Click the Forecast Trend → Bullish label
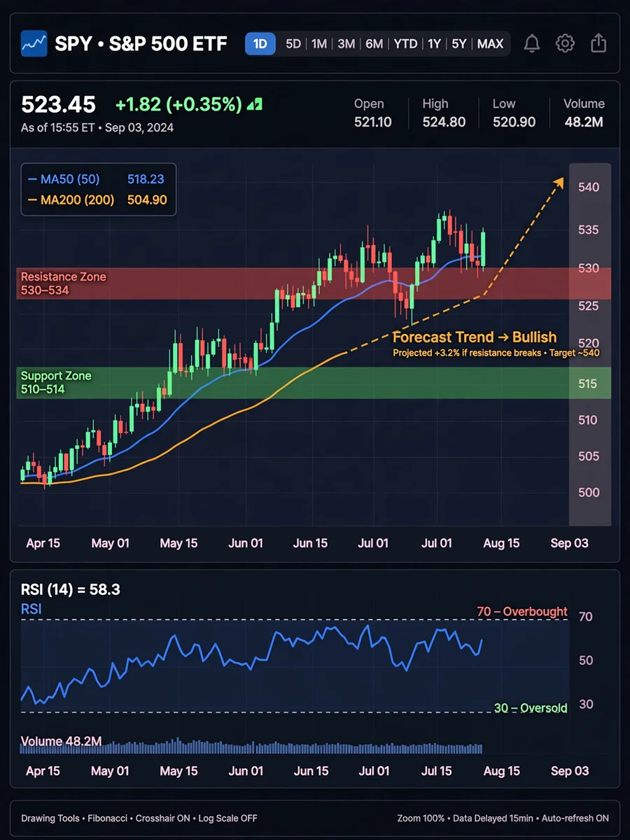Screen dimensions: 630x840 tap(475, 337)
